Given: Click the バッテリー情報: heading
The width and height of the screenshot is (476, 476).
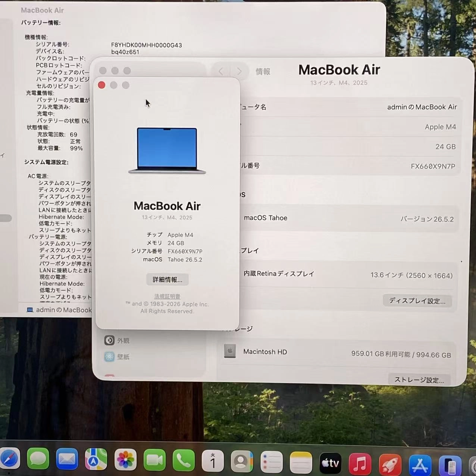Looking at the screenshot, I should click(41, 23).
